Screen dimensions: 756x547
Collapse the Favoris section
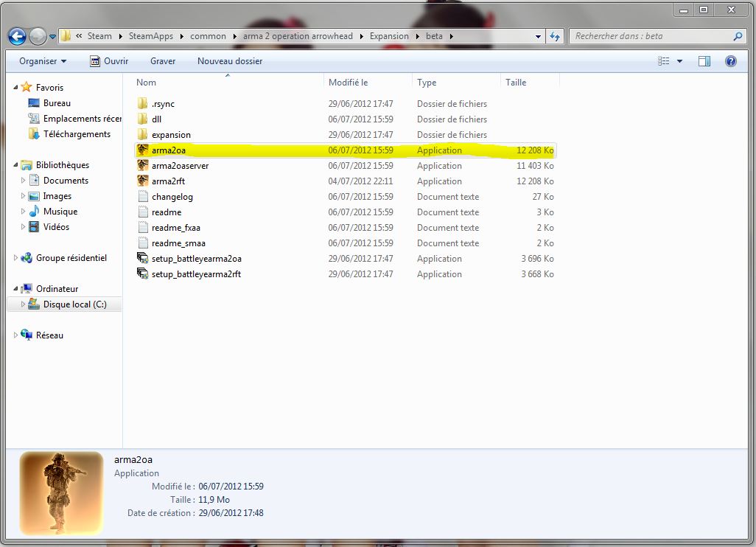tap(16, 87)
